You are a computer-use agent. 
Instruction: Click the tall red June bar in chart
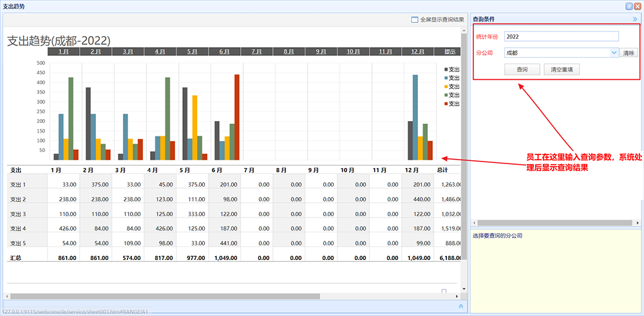pyautogui.click(x=236, y=117)
